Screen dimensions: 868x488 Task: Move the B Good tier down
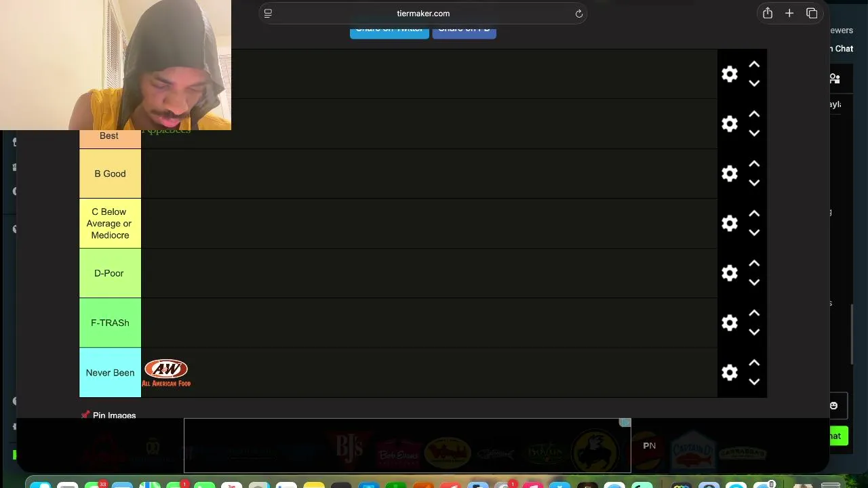[754, 183]
